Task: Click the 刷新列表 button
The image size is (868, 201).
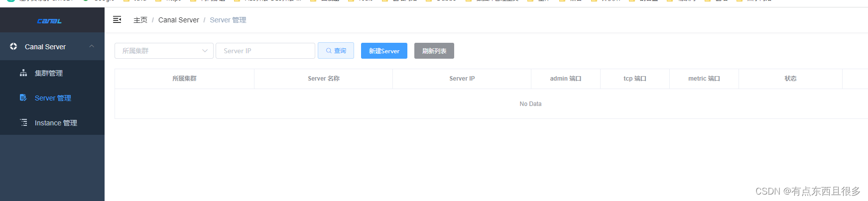Action: point(434,51)
